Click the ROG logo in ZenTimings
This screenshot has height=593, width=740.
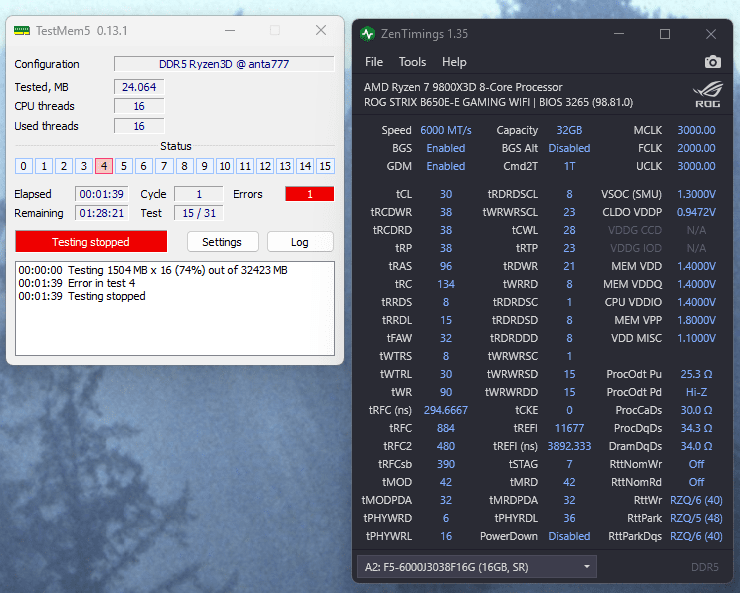707,94
